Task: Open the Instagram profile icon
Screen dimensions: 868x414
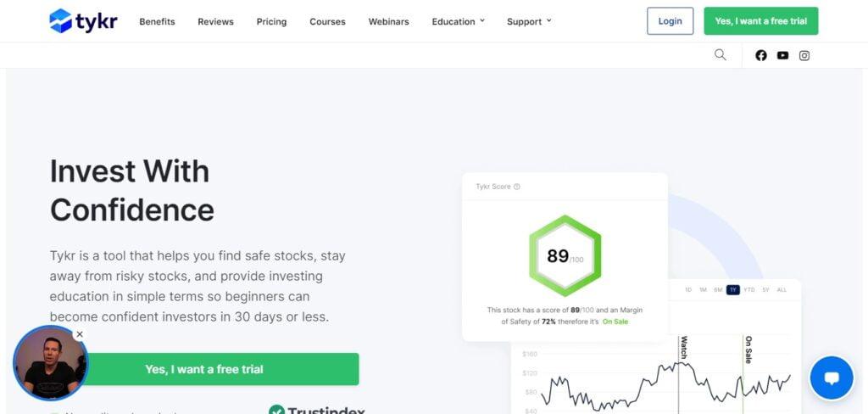Action: point(804,55)
